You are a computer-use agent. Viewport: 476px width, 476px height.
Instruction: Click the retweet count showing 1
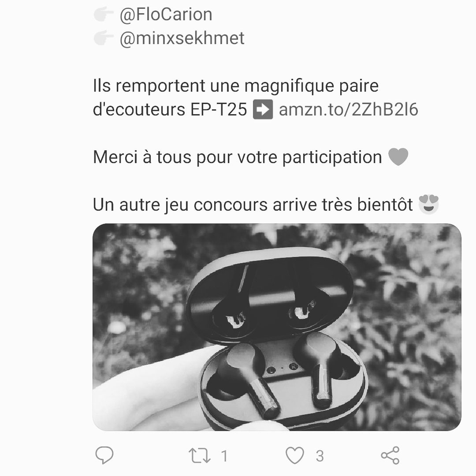(224, 456)
